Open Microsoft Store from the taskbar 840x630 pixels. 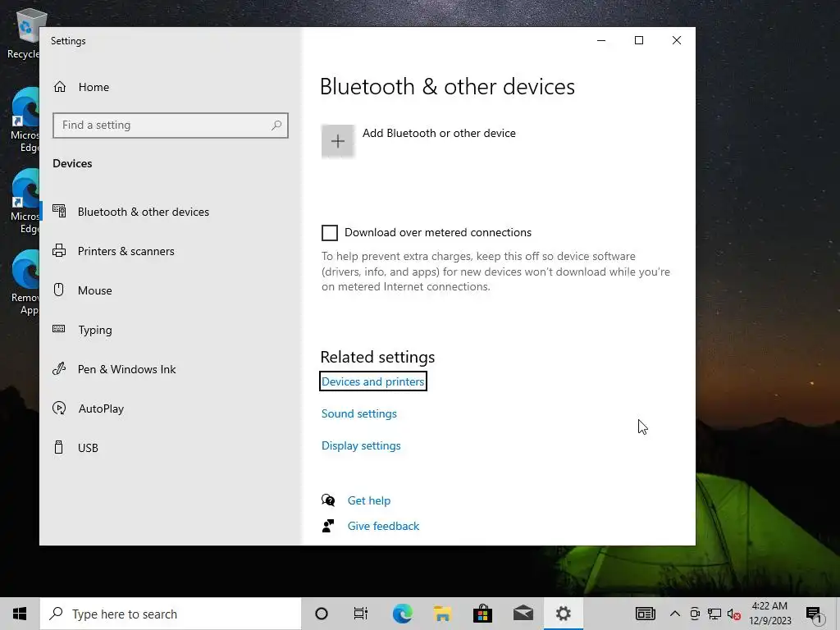pyautogui.click(x=482, y=614)
